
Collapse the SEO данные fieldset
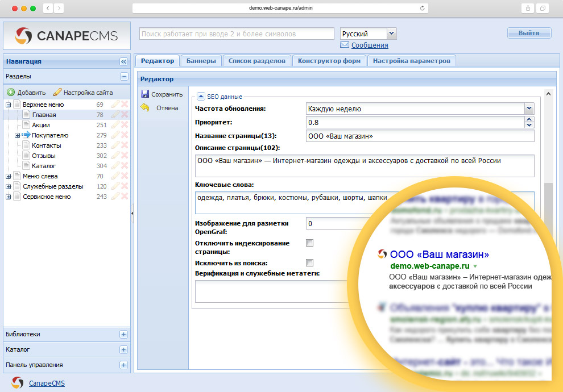pos(201,96)
